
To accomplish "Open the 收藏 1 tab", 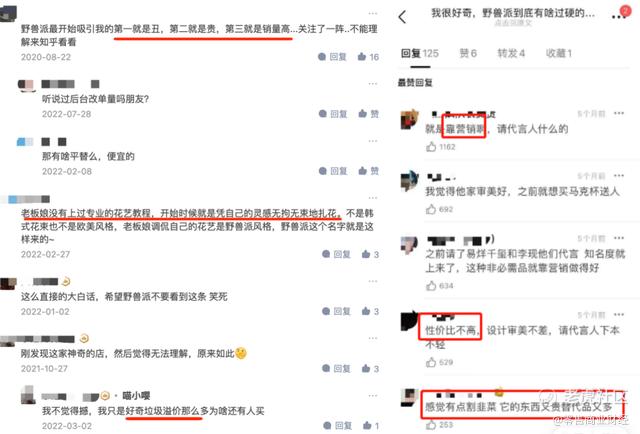I will pyautogui.click(x=559, y=53).
